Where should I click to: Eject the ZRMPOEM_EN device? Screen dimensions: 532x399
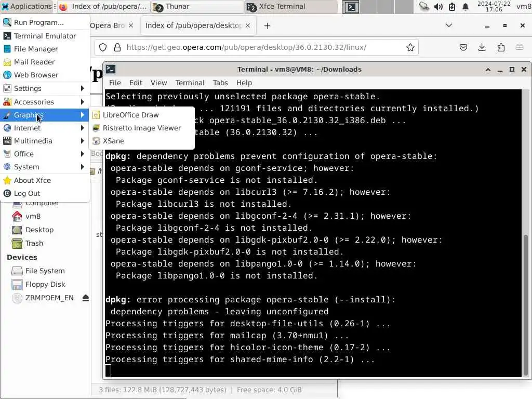point(86,298)
